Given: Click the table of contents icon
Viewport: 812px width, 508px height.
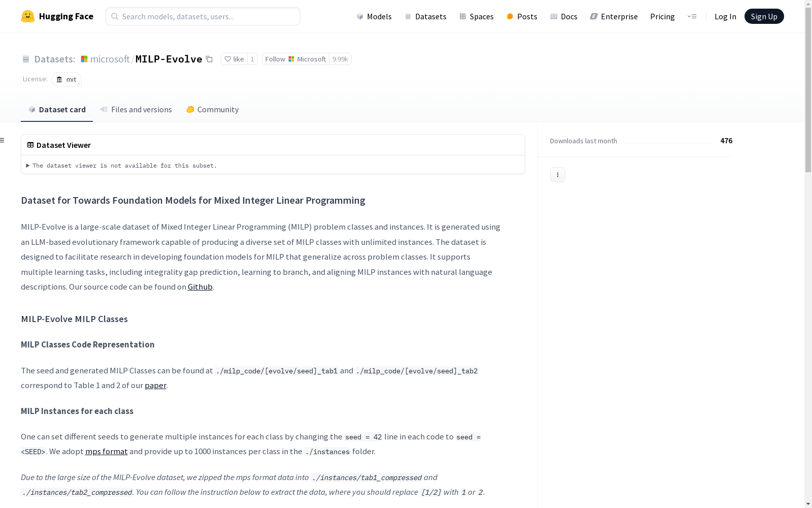Looking at the screenshot, I should tap(3, 140).
